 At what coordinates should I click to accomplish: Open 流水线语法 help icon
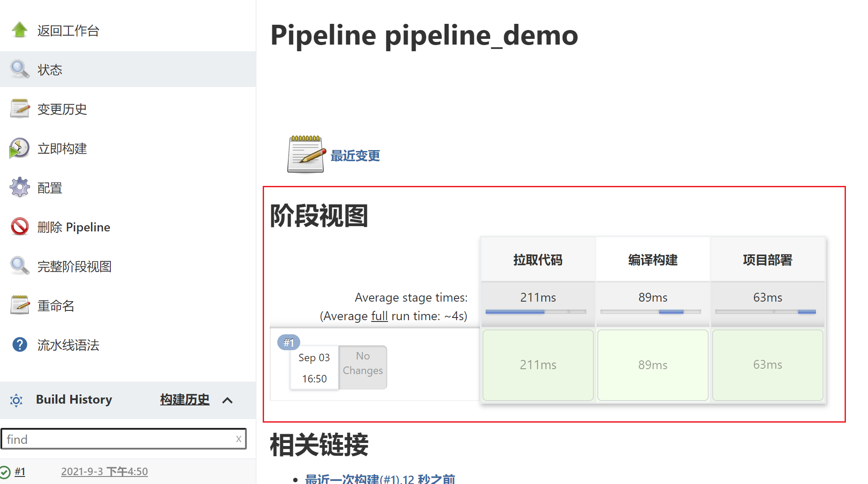point(19,344)
